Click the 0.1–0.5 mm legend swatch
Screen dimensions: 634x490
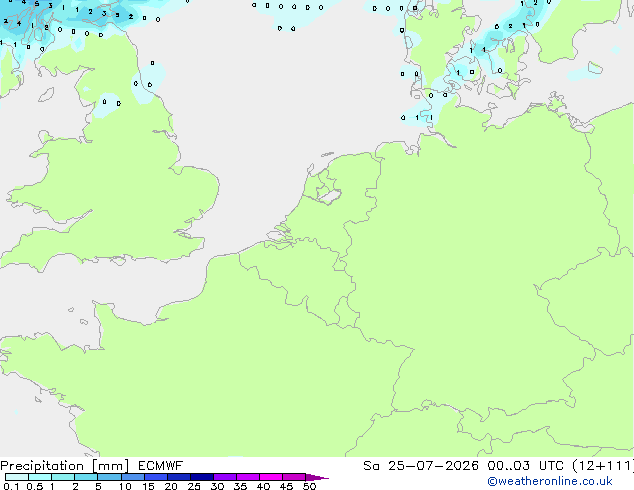click(x=17, y=477)
